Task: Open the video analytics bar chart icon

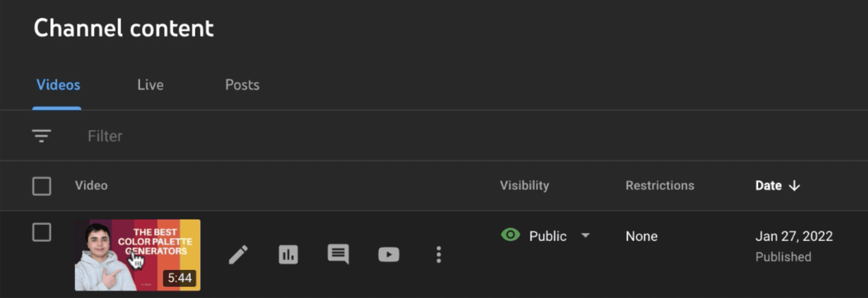Action: coord(288,255)
